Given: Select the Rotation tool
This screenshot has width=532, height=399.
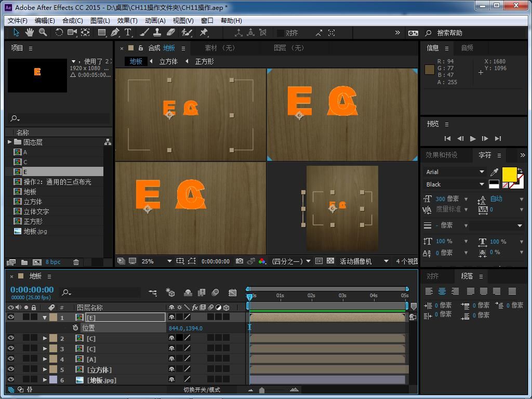Looking at the screenshot, I should pos(59,32).
